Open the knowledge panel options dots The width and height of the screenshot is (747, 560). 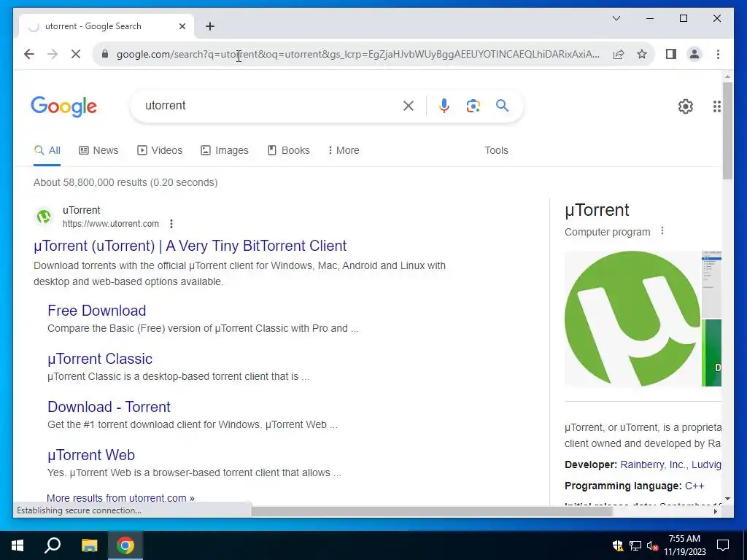662,231
